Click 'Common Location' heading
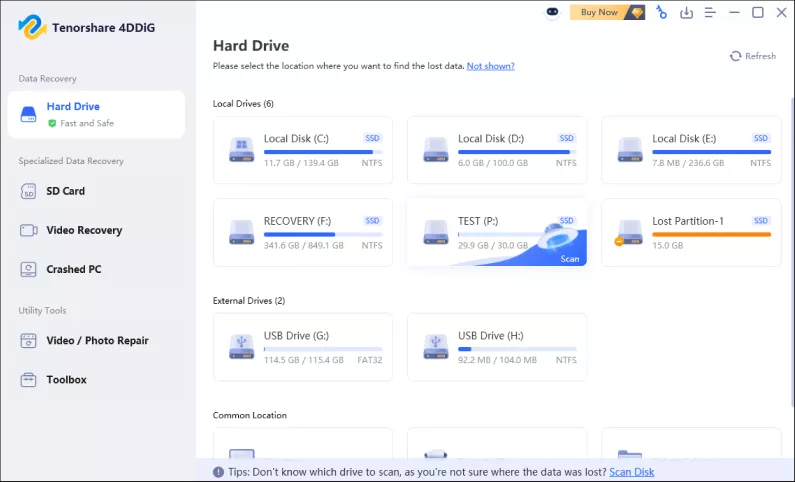 249,416
